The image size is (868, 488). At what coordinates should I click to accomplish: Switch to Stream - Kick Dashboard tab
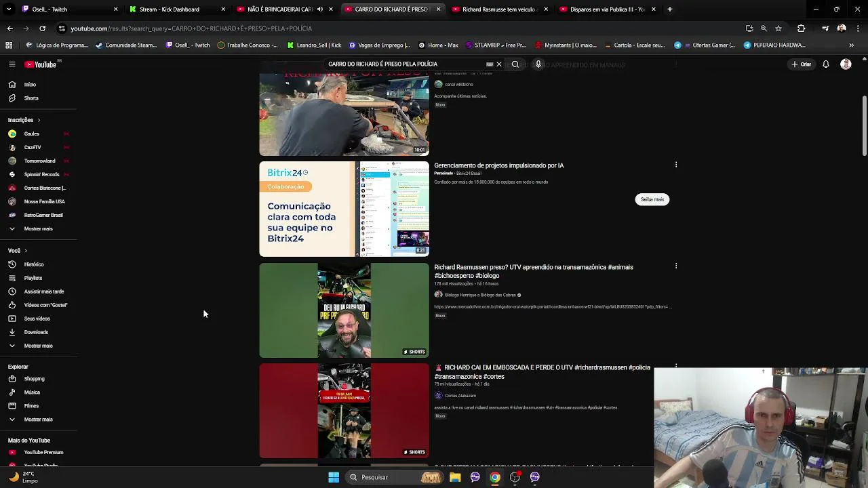pos(176,9)
